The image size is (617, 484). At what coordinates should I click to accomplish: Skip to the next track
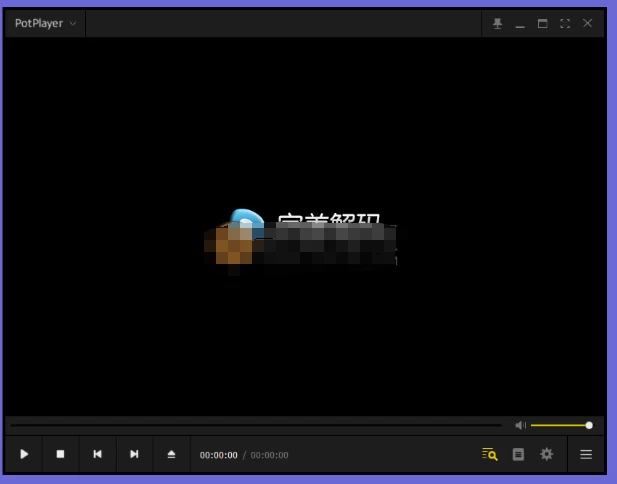click(134, 454)
